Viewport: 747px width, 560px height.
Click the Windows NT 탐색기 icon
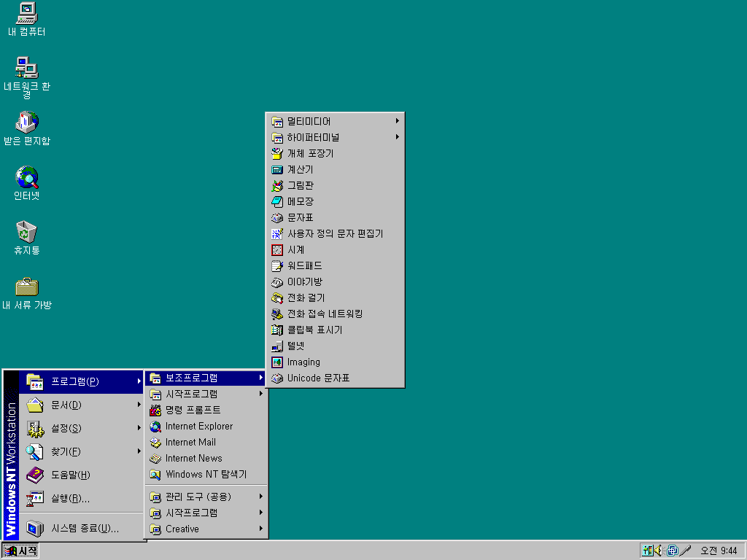(x=155, y=474)
